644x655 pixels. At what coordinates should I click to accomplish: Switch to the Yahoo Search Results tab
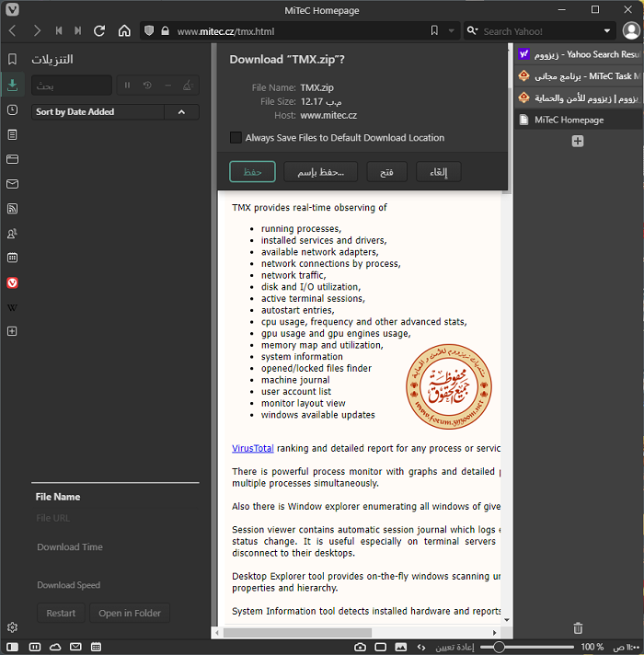[x=578, y=54]
